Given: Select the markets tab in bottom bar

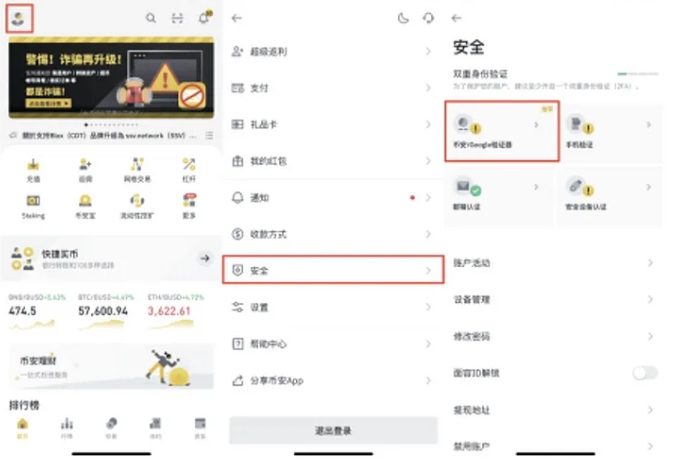Looking at the screenshot, I should tap(67, 428).
